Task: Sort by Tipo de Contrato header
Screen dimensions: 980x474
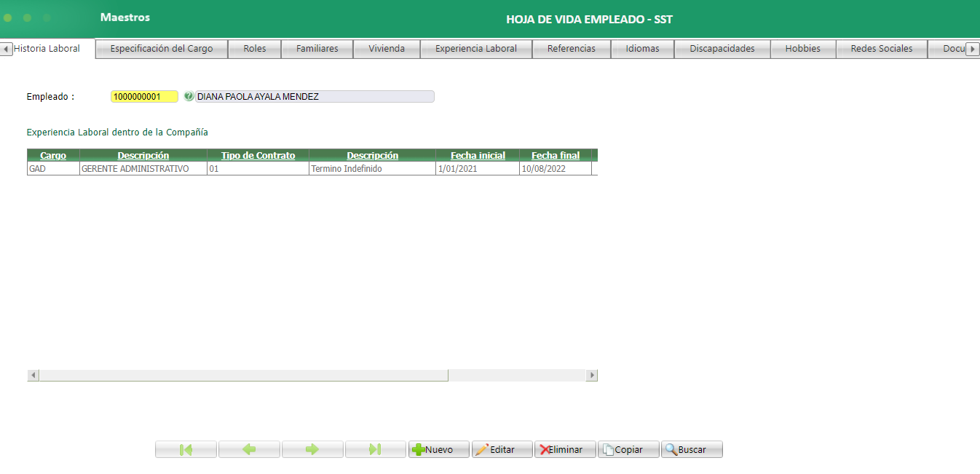Action: pyautogui.click(x=258, y=155)
